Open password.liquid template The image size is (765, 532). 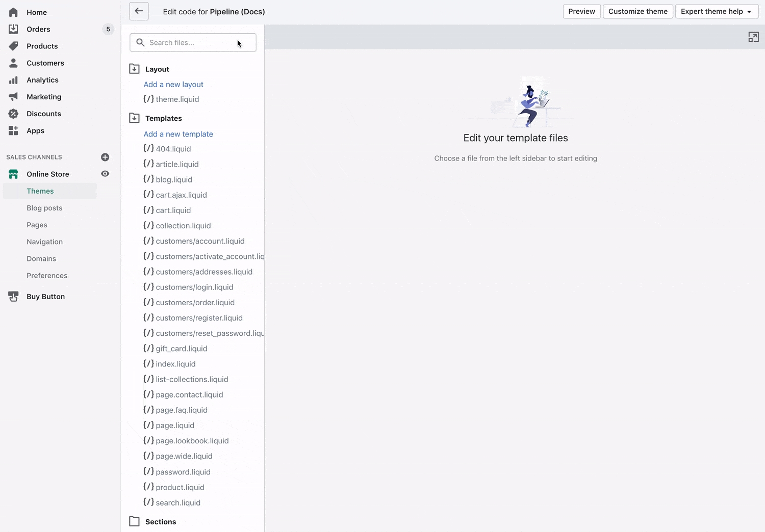coord(177,472)
